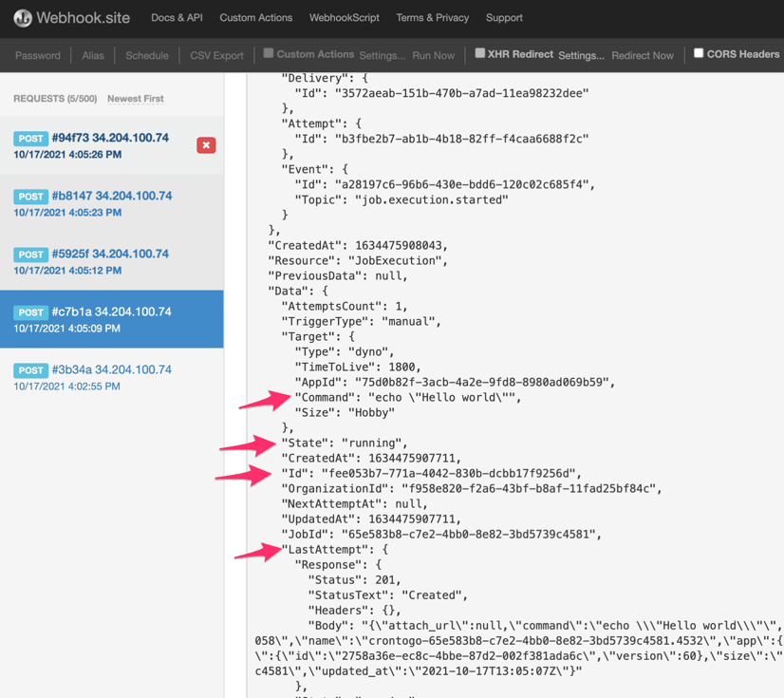784x698 pixels.
Task: Open Custom Actions in top navigation
Action: tap(255, 18)
